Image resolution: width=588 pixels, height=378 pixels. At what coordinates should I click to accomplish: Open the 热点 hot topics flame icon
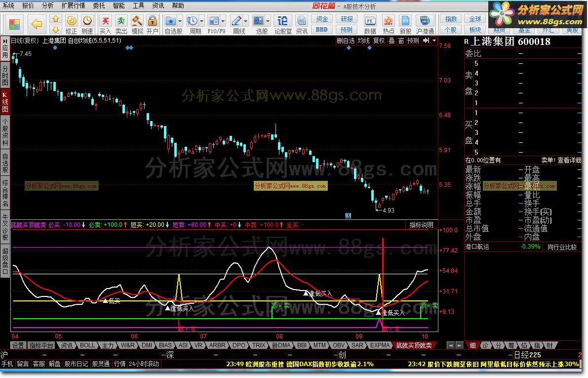pyautogui.click(x=389, y=24)
